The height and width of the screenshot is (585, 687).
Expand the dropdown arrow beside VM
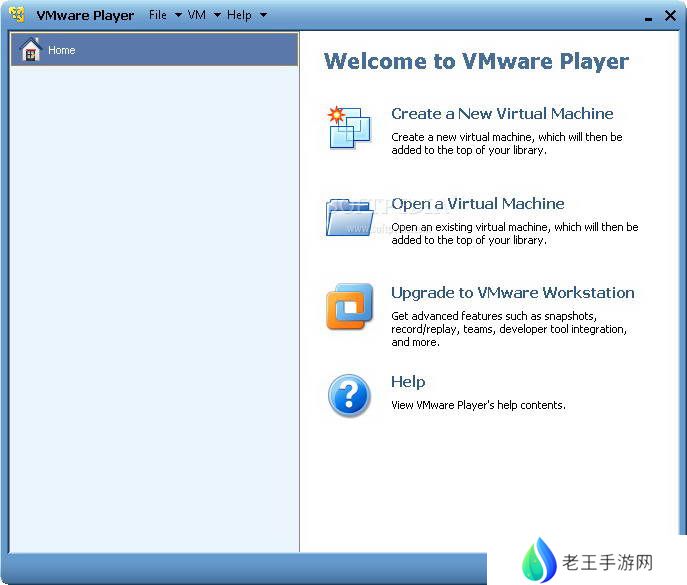pos(217,15)
